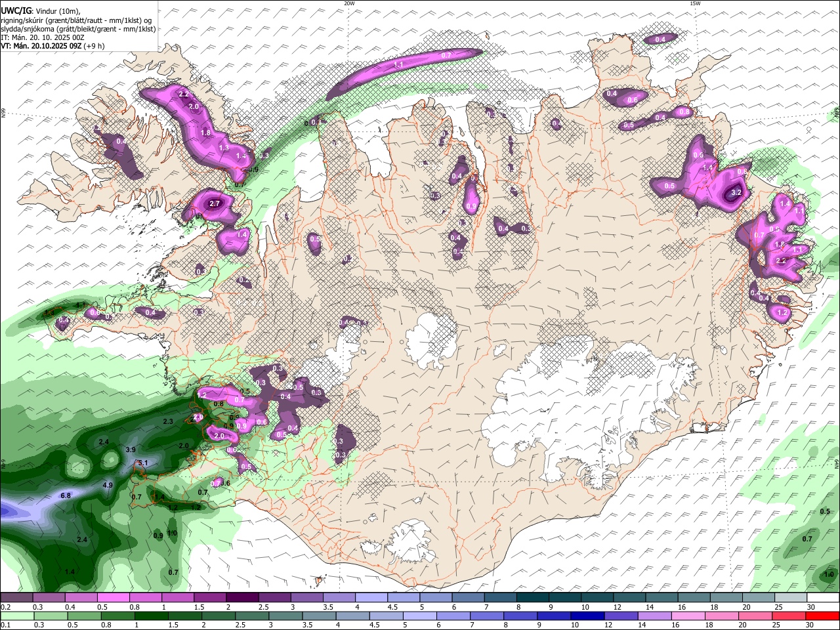Pick the palest green 0.1 swatch in the lower legend
Screen dimensions: 840x630
[16, 616]
